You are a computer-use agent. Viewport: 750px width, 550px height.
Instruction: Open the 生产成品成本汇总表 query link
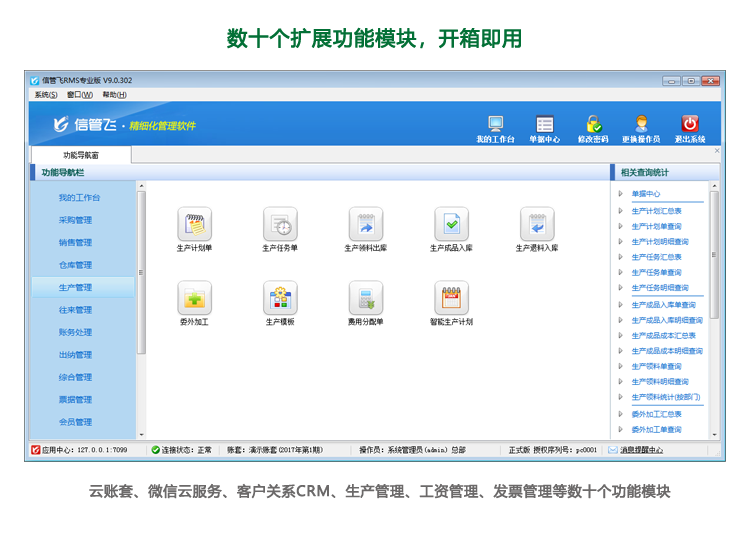click(x=664, y=336)
